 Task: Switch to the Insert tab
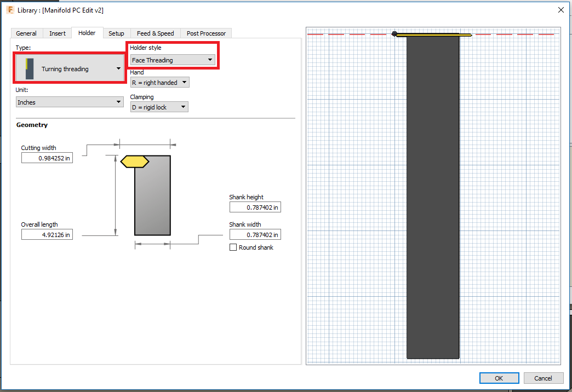57,33
